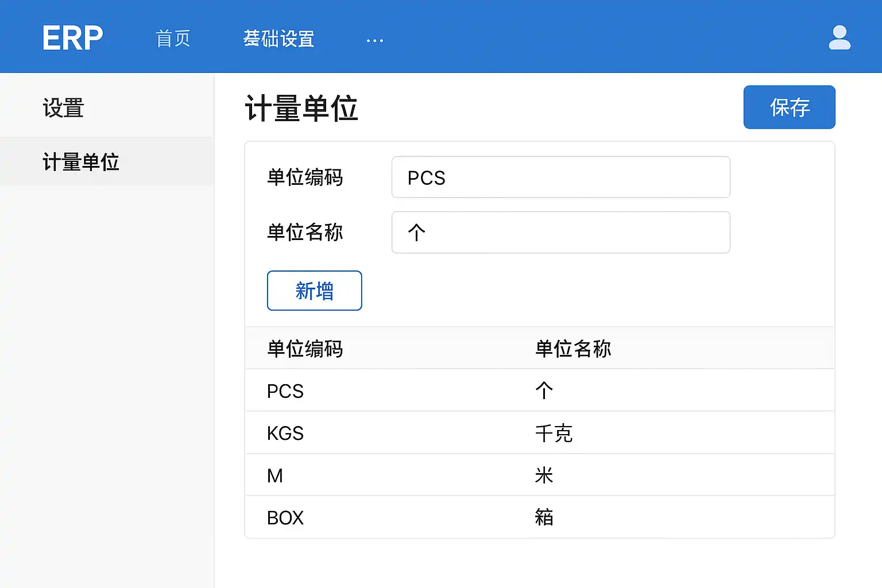Select the PCS row in the table
This screenshot has width=882, height=588.
pos(285,391)
